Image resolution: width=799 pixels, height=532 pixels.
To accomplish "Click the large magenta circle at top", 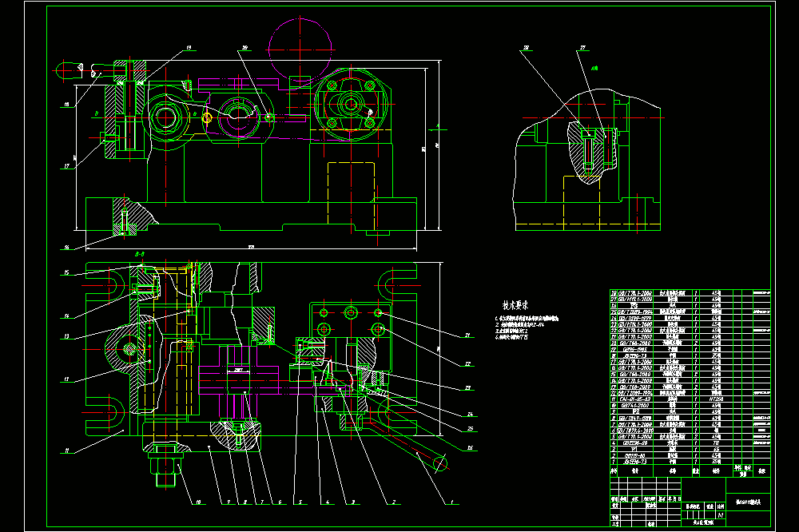I will (300, 50).
